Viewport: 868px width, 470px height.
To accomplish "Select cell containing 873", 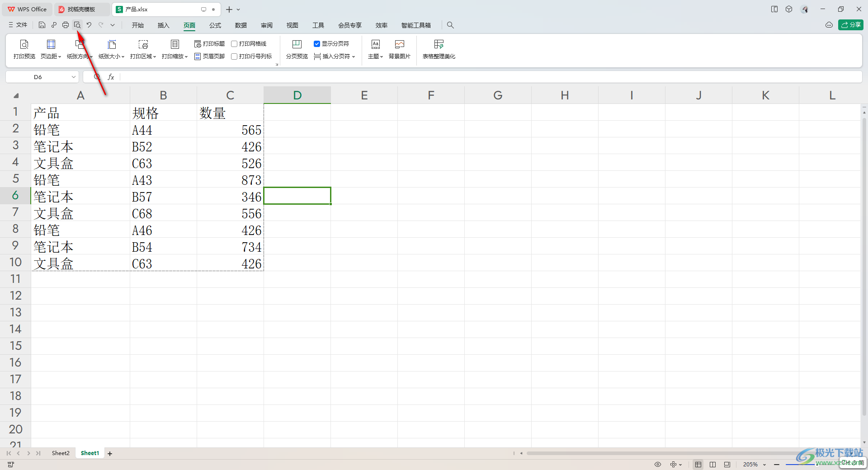I will click(x=230, y=179).
